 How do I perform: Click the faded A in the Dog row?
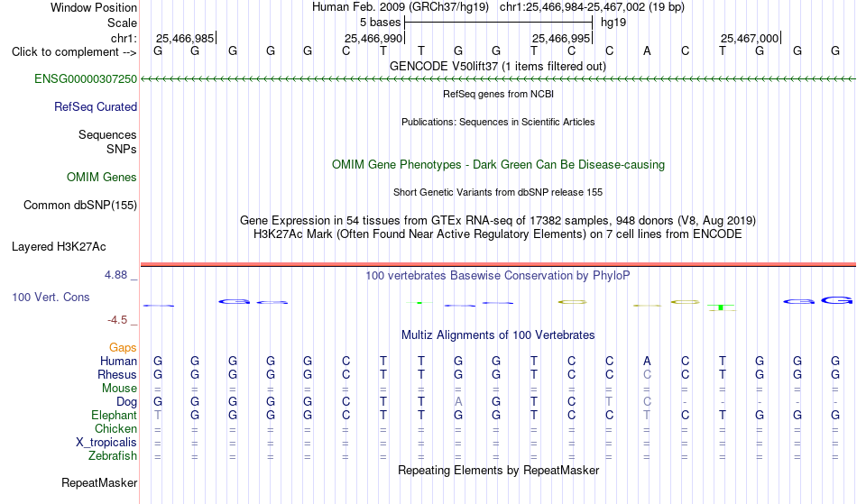[x=458, y=402]
